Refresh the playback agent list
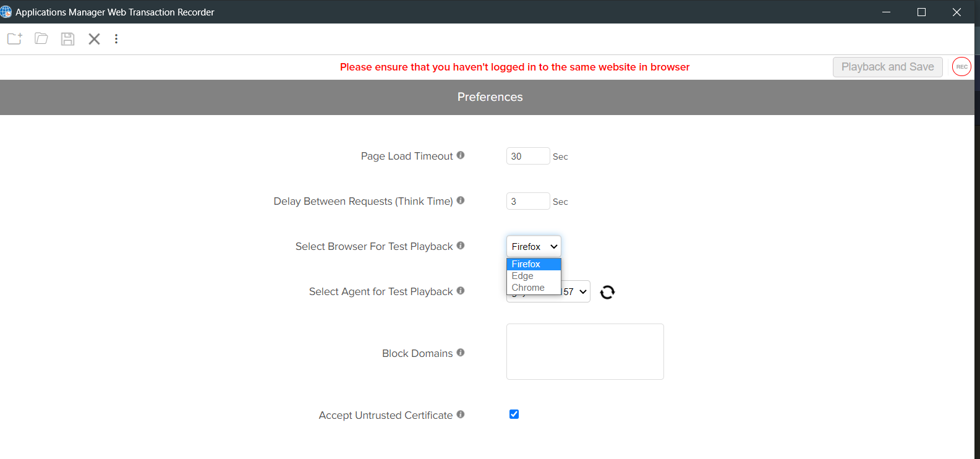Screen dimensions: 980x459 click(x=608, y=292)
